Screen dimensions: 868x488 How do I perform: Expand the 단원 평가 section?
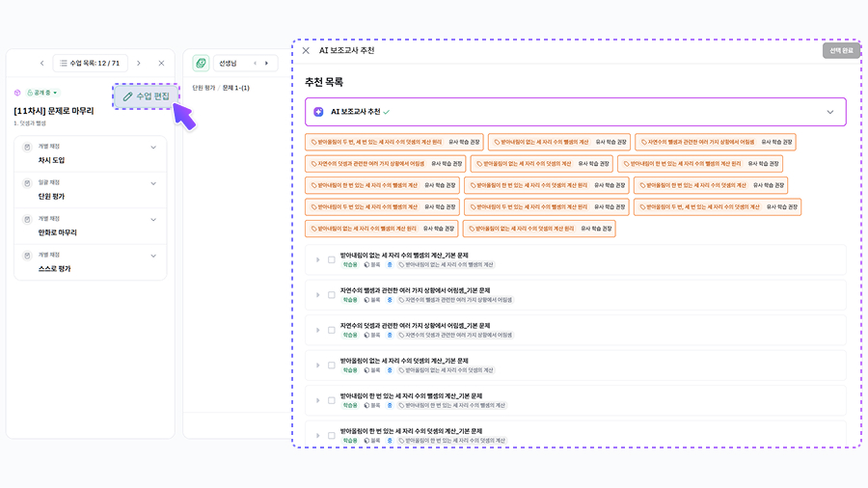coord(153,183)
